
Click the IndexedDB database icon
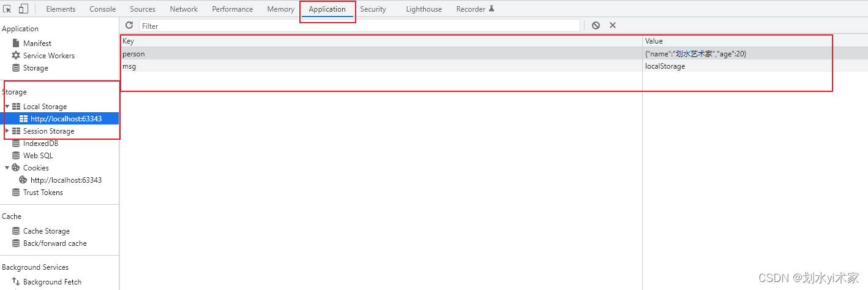[16, 143]
